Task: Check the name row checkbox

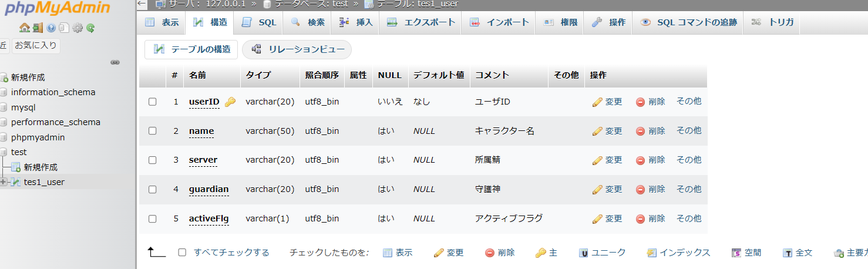Action: click(153, 131)
